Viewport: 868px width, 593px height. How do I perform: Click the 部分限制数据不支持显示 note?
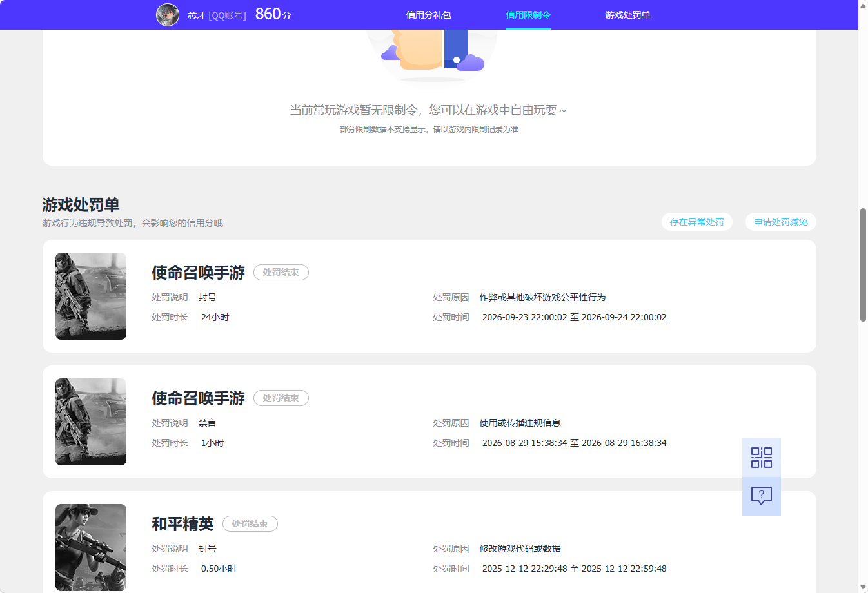429,130
